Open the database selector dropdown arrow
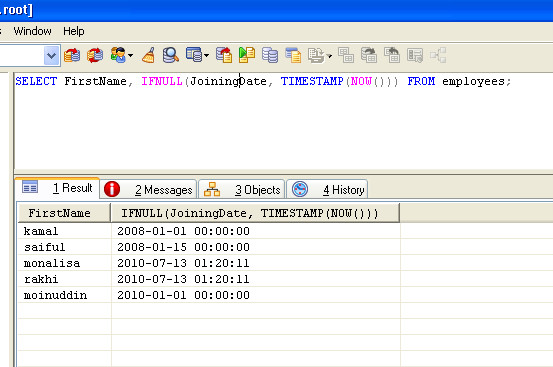553x367 pixels. click(51, 55)
